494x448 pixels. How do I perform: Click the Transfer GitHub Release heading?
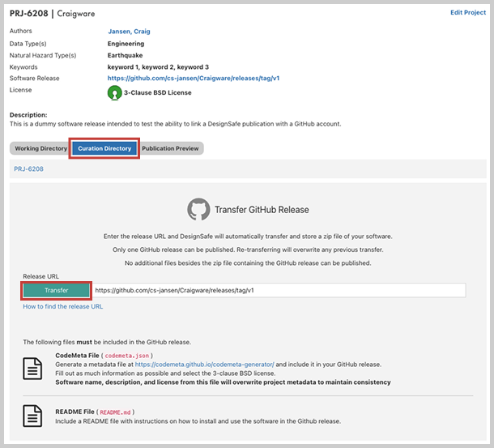[x=261, y=210]
